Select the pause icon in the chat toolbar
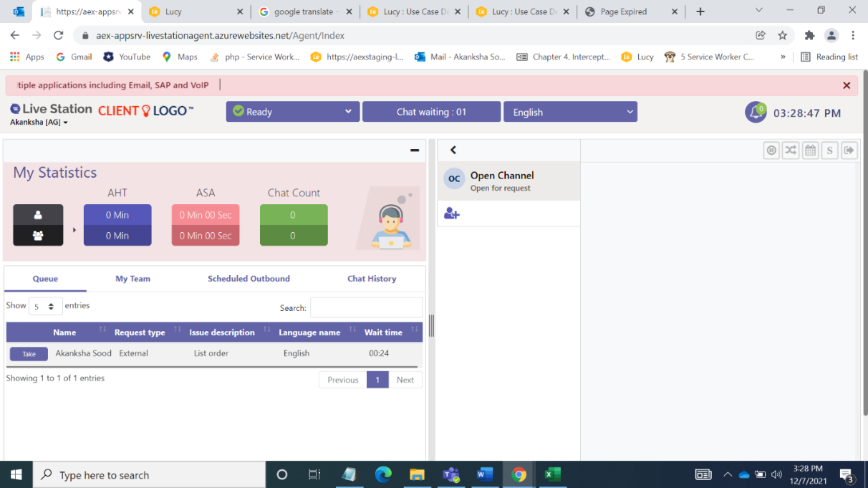The image size is (868, 488). pos(771,150)
